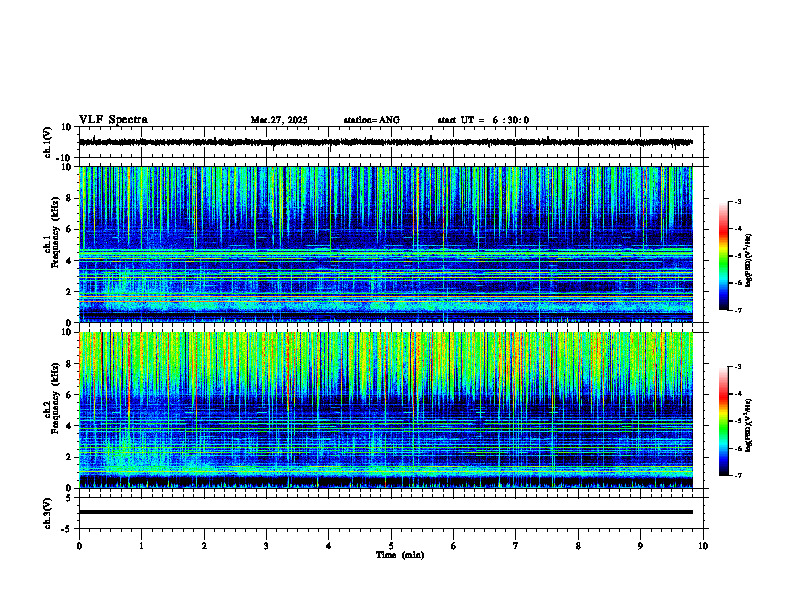Screen dimensions: 792x612
Task: Click the "VLF Spectra" plot title
Action: tap(113, 120)
